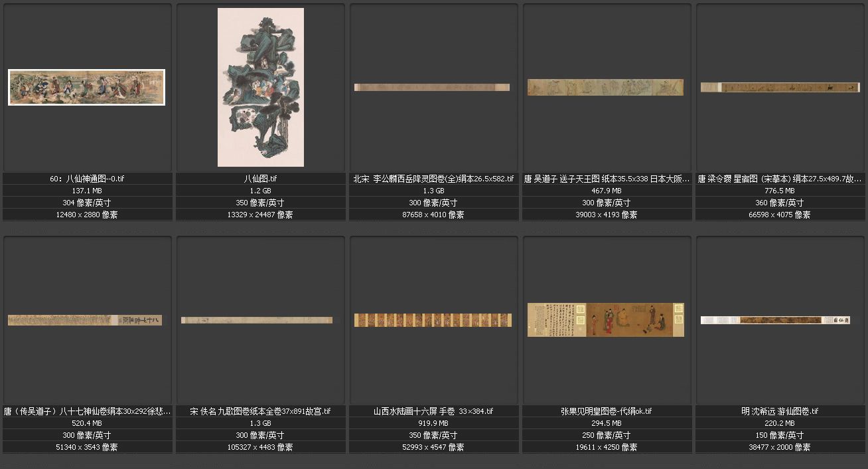Choose the 八十七神仙卷 scroll thumbnail

(x=85, y=320)
